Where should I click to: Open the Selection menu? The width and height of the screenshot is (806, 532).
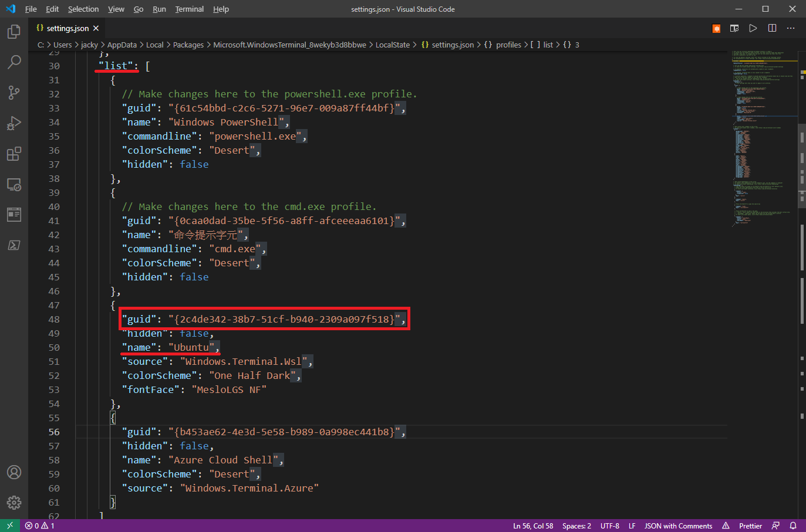[x=83, y=9]
